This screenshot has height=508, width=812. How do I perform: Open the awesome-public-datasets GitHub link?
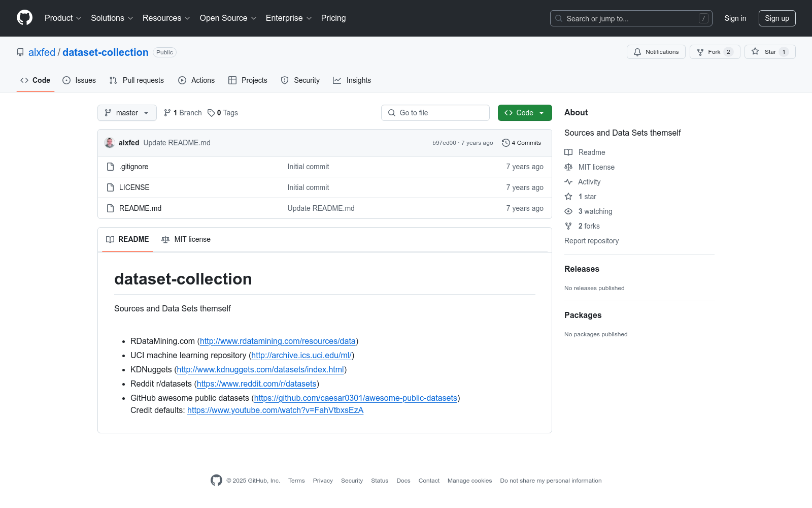coord(356,398)
